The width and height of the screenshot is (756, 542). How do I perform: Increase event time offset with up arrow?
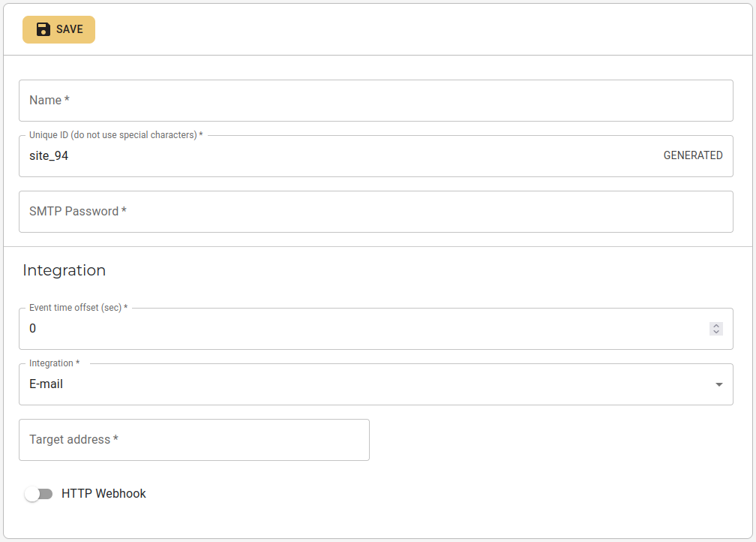click(x=716, y=326)
